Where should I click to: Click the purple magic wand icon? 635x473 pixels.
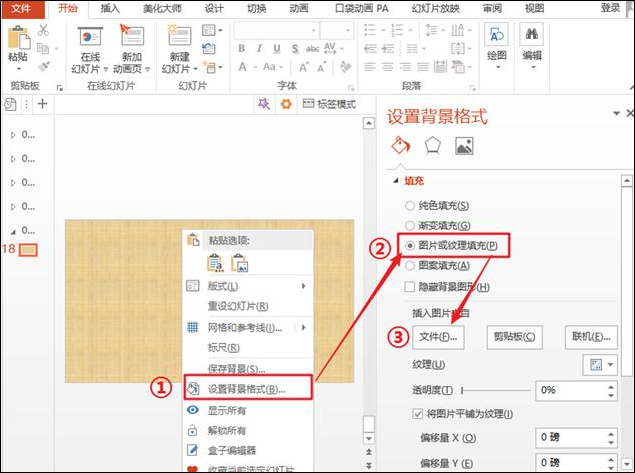264,104
